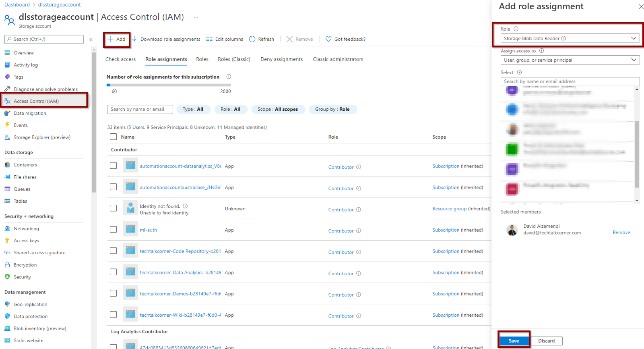Image resolution: width=644 pixels, height=349 pixels.
Task: Open the Tags sidebar icon
Action: coord(7,77)
